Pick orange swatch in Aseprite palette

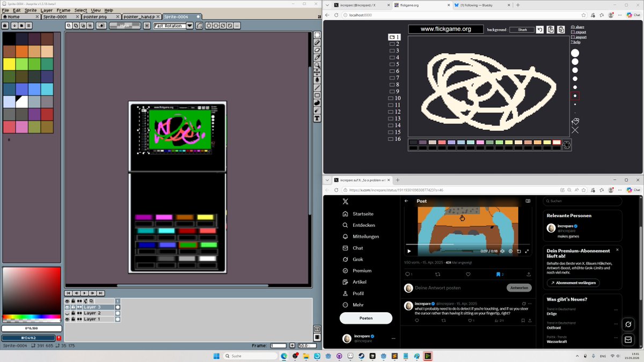(x=22, y=51)
